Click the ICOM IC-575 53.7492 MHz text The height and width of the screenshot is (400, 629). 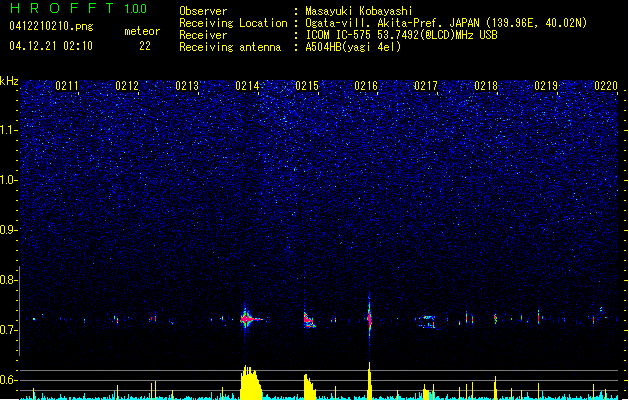pyautogui.click(x=402, y=35)
